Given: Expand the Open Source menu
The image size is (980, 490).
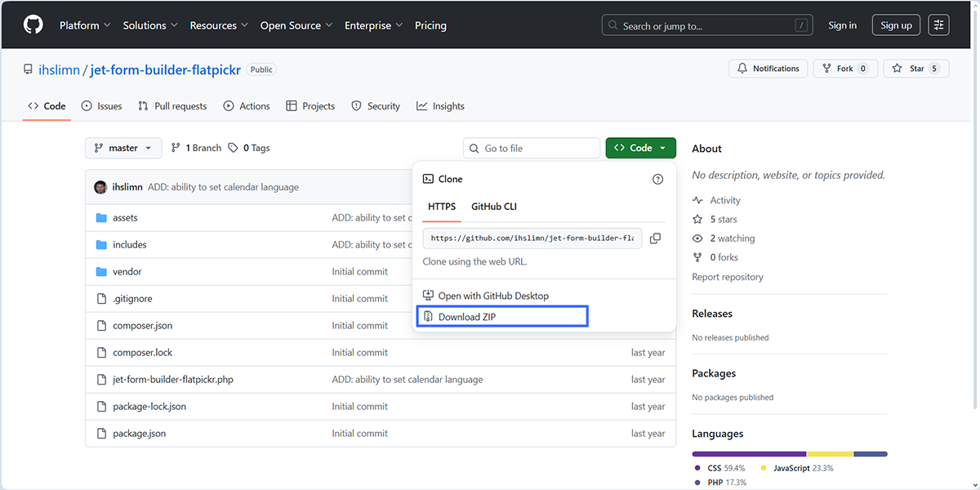Looking at the screenshot, I should (296, 25).
